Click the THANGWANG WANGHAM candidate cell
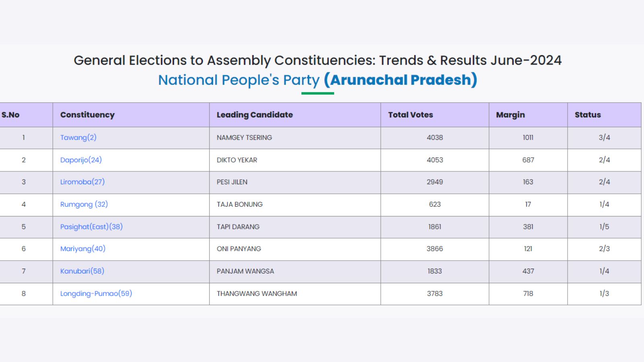 pos(256,294)
